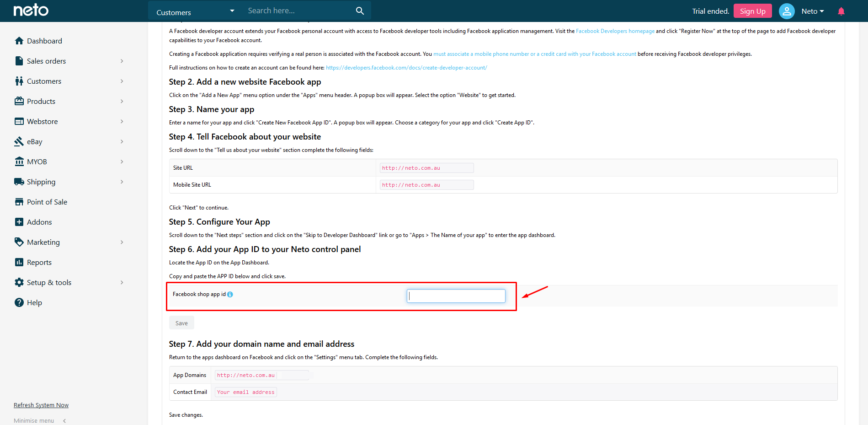Image resolution: width=868 pixels, height=425 pixels.
Task: Click Refresh System Now link
Action: click(41, 405)
